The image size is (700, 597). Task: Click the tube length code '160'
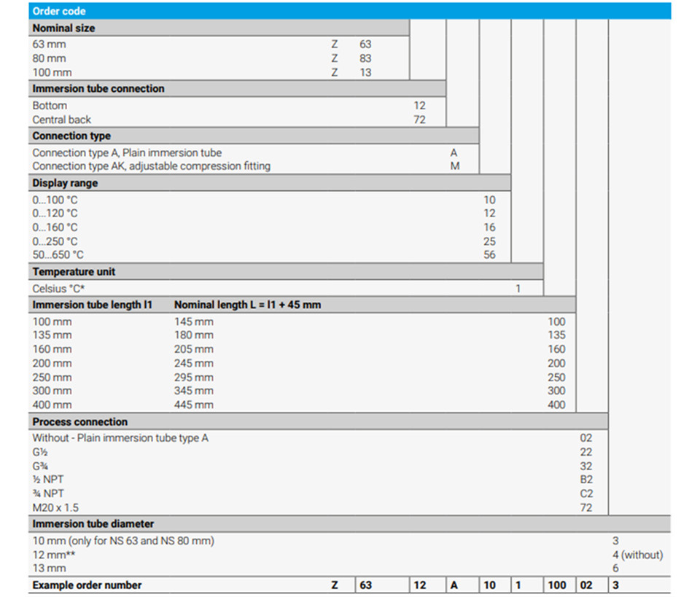click(556, 349)
